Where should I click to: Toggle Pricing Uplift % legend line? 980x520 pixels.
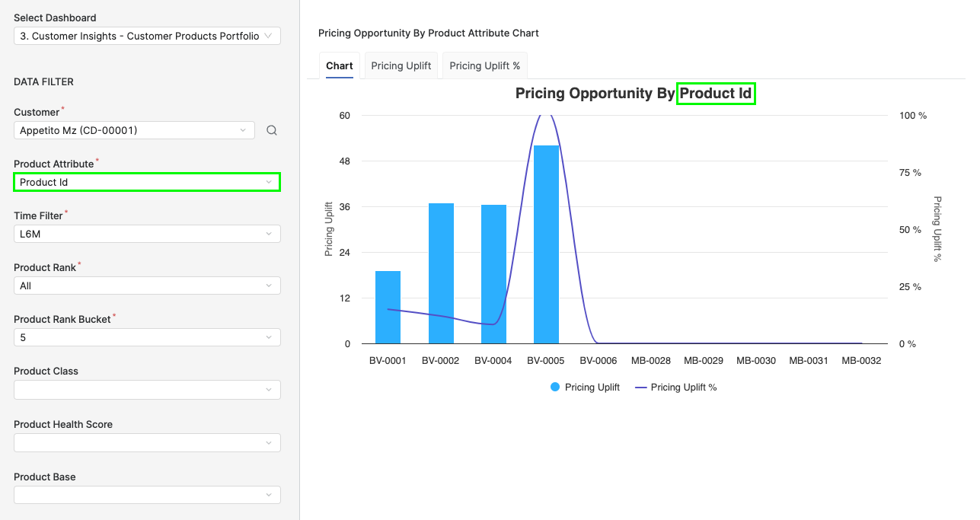pos(640,388)
